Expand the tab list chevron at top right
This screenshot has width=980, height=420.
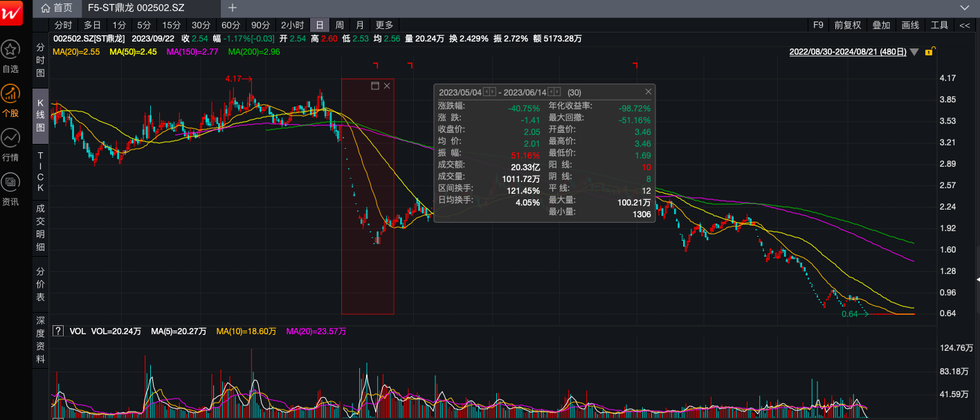click(x=964, y=8)
